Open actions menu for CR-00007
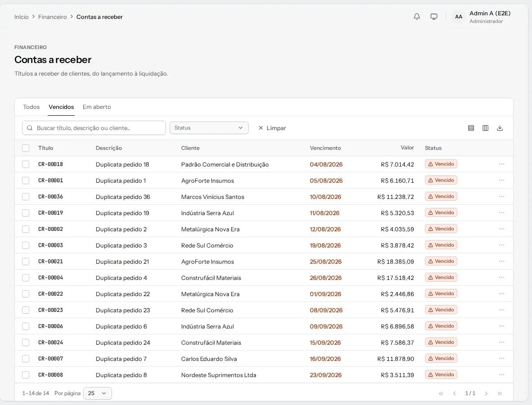532x405 pixels. click(501, 359)
